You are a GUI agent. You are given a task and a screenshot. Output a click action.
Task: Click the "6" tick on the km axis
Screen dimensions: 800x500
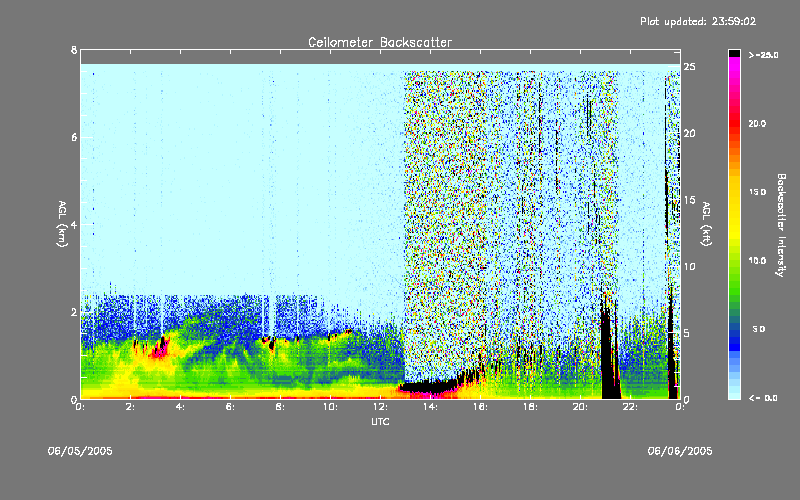[x=74, y=137]
